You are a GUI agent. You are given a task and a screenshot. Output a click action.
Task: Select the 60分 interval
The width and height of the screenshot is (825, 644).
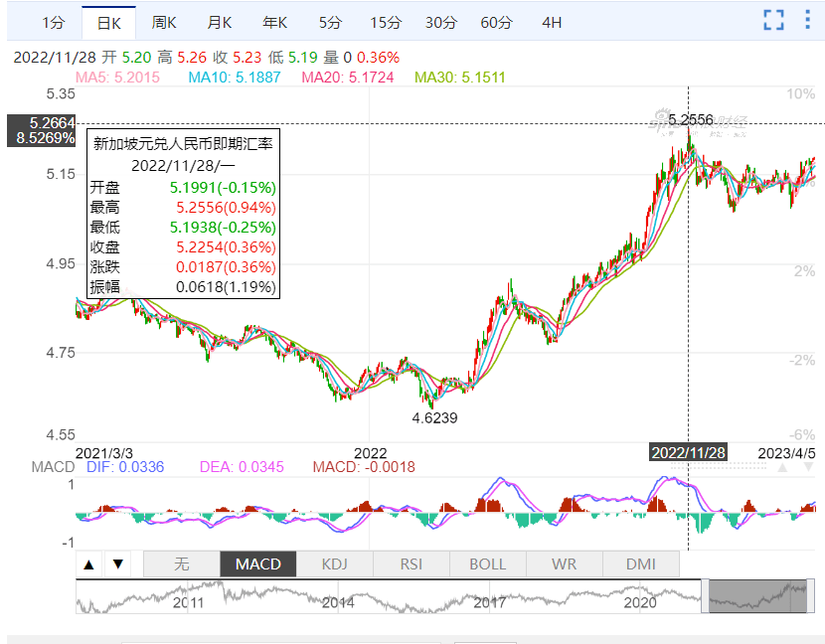tap(495, 22)
